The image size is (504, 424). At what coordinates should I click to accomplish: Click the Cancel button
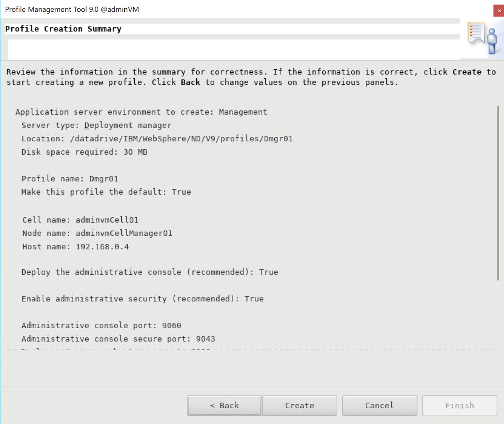tap(379, 406)
